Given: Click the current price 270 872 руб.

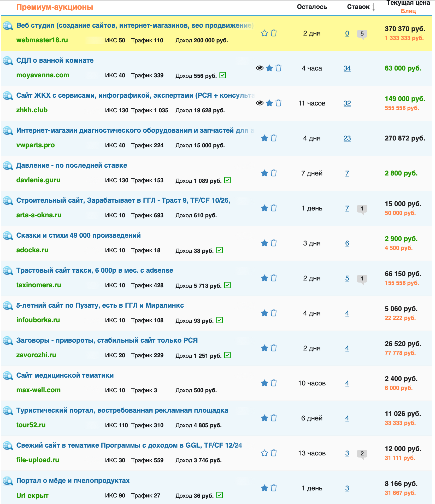Looking at the screenshot, I should [405, 138].
